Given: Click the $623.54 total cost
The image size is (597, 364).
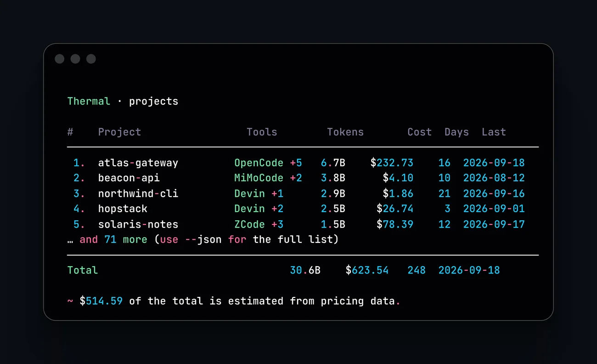Looking at the screenshot, I should point(367,270).
